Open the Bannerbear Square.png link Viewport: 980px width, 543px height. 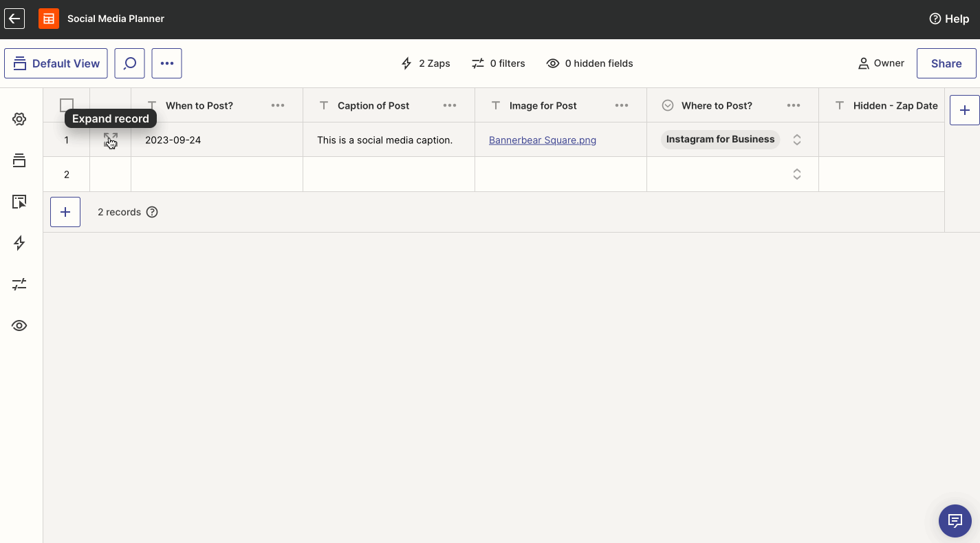(542, 140)
